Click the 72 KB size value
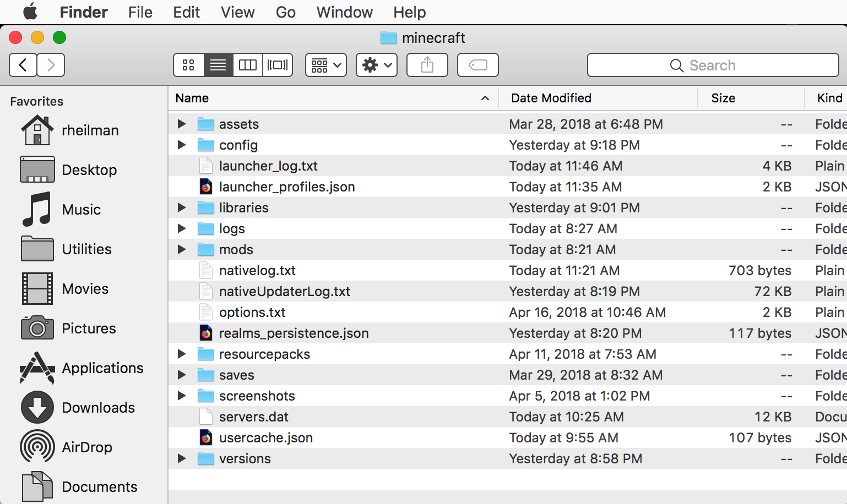The image size is (847, 504). tap(773, 291)
